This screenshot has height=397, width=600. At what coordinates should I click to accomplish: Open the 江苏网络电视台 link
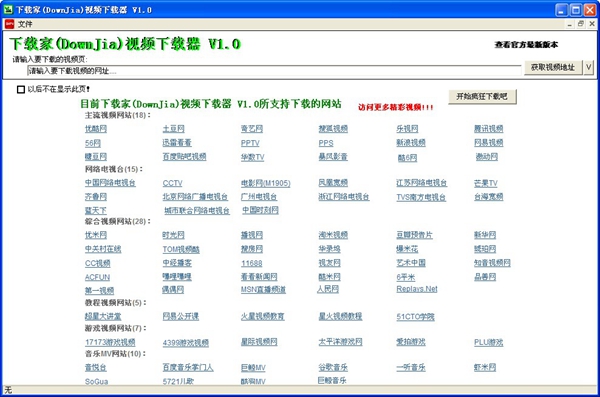point(422,183)
